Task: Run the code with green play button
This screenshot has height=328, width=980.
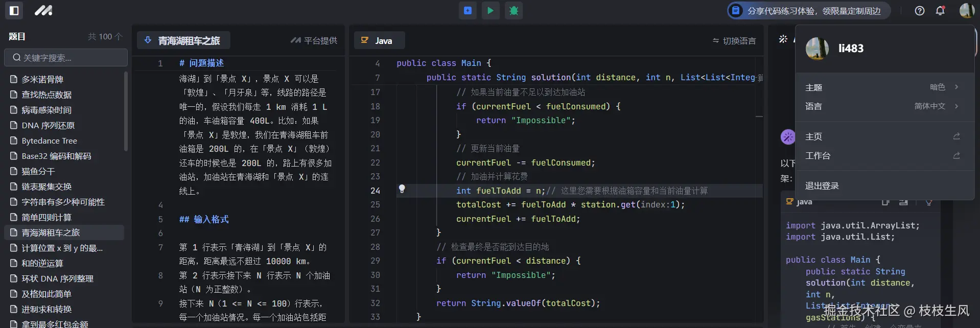Action: [491, 10]
